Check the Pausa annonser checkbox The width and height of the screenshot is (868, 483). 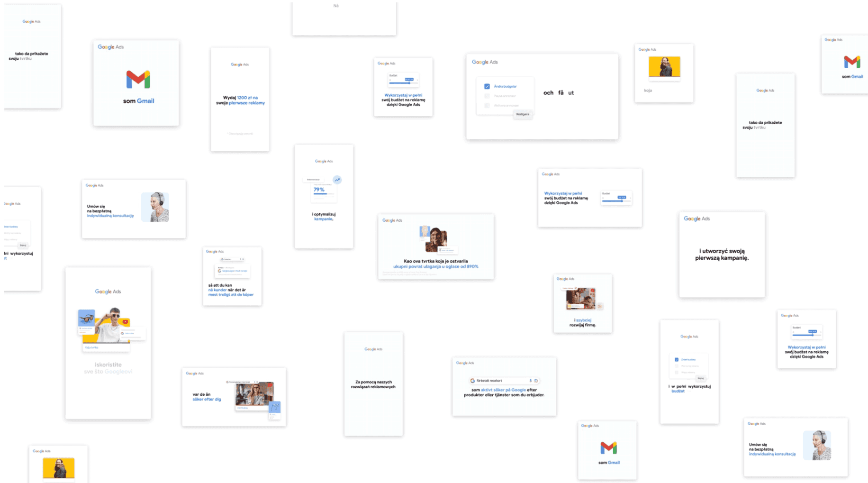click(487, 96)
